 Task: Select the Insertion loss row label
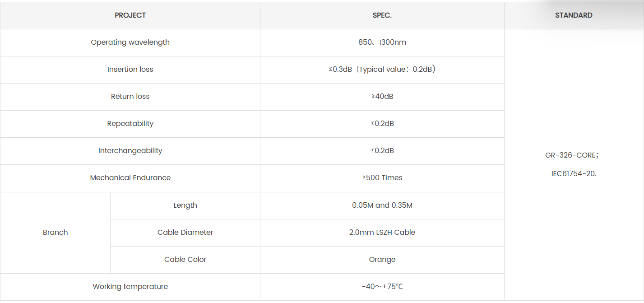click(130, 70)
